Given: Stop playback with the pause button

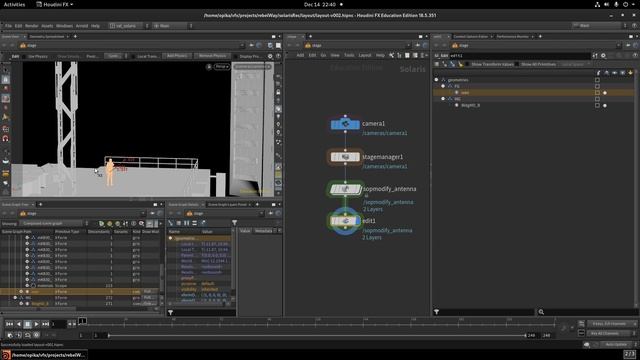Looking at the screenshot, I should coord(27,324).
